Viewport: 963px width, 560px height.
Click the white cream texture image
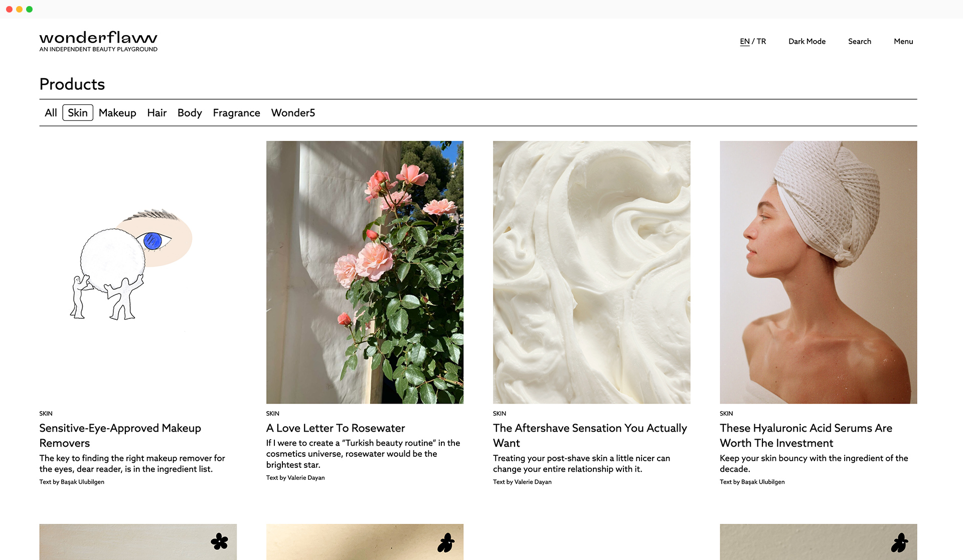(x=591, y=272)
